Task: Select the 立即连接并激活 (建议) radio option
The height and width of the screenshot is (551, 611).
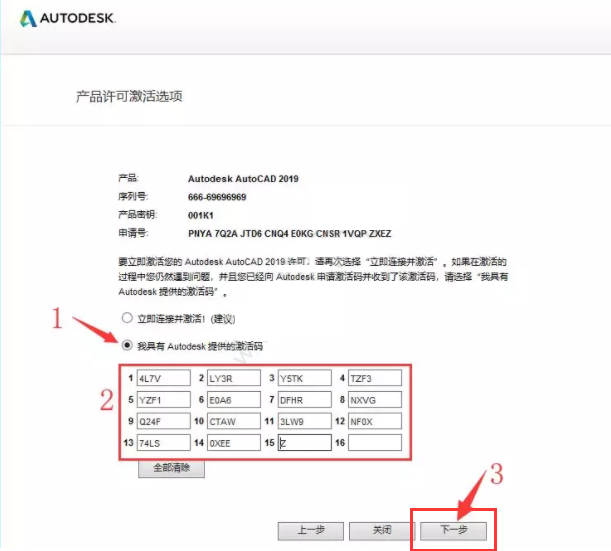Action: coord(127,318)
